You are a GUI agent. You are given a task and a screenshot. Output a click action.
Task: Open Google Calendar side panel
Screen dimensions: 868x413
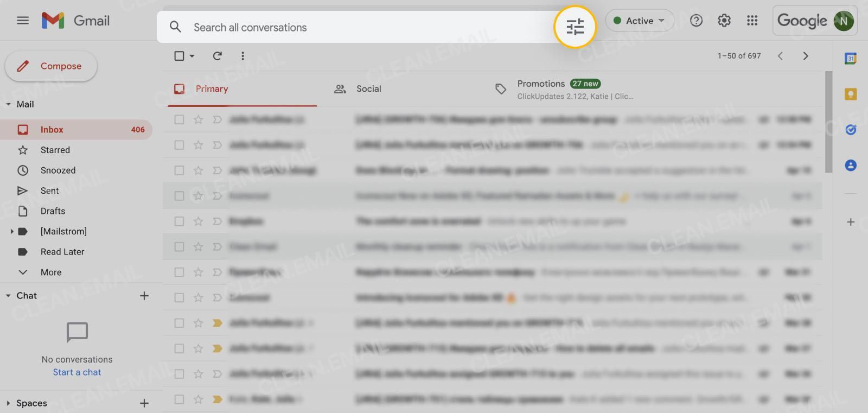click(x=851, y=58)
